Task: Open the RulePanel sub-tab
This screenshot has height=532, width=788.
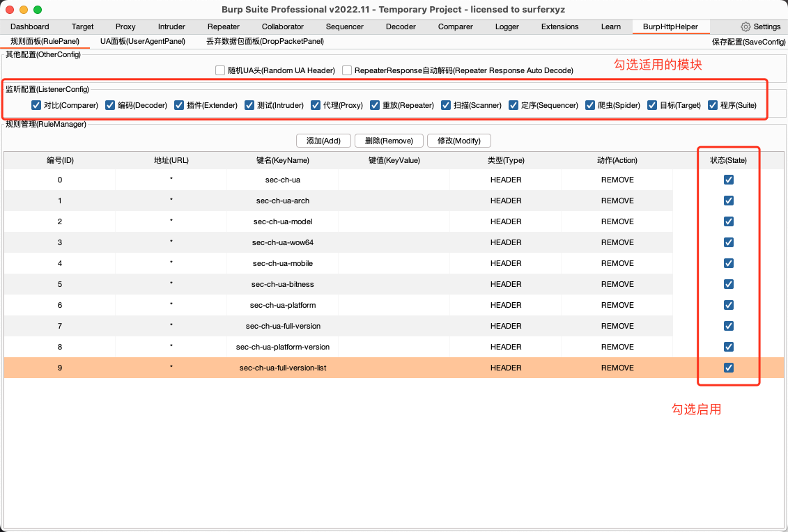Action: click(x=45, y=41)
